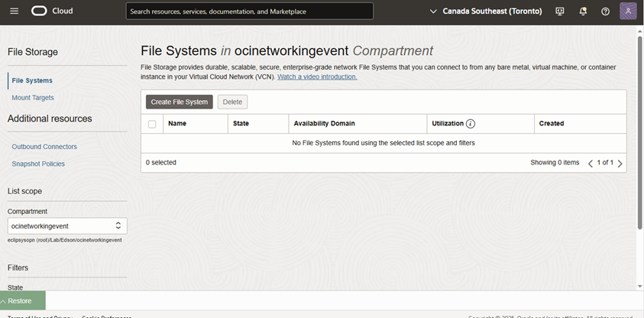The width and height of the screenshot is (644, 318).
Task: Expand the Canada Southeast (Toronto) region selector
Action: coord(486,11)
